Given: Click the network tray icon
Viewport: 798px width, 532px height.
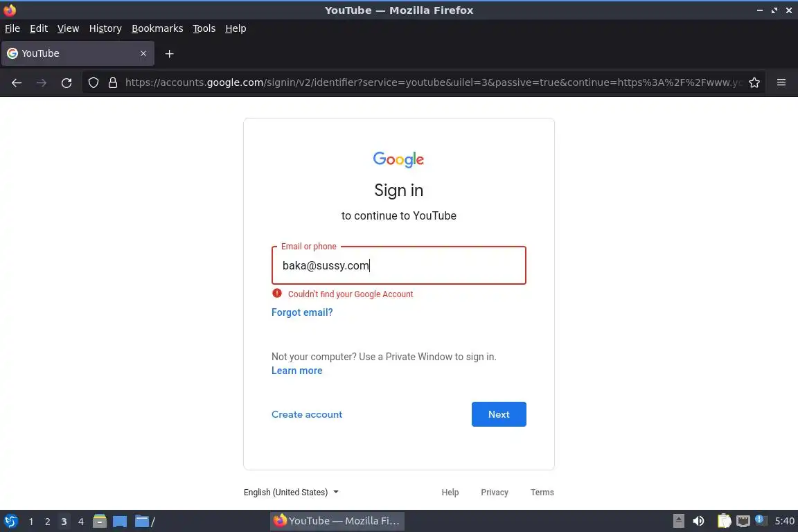Looking at the screenshot, I should (x=743, y=521).
